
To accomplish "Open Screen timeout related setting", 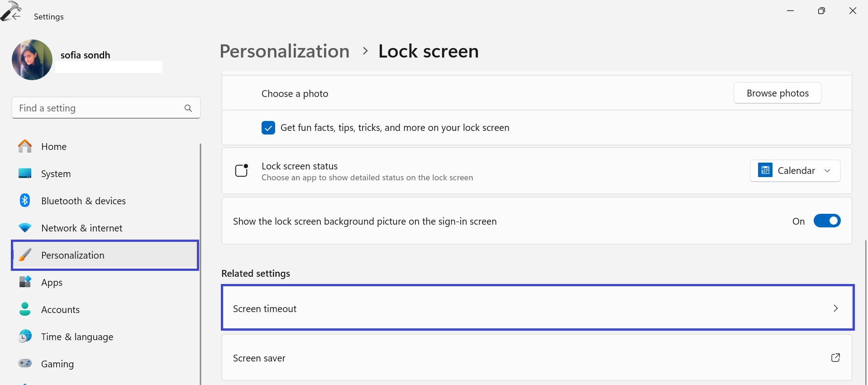I will click(x=537, y=308).
